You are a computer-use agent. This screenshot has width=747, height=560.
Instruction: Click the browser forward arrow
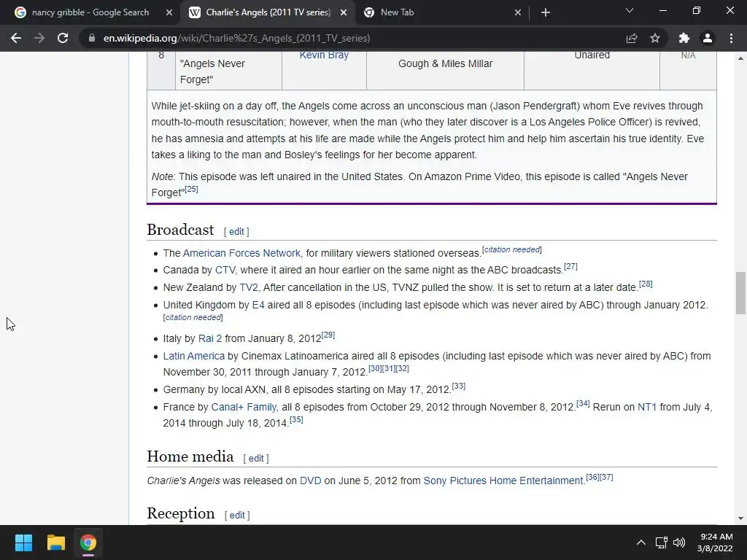(x=39, y=38)
